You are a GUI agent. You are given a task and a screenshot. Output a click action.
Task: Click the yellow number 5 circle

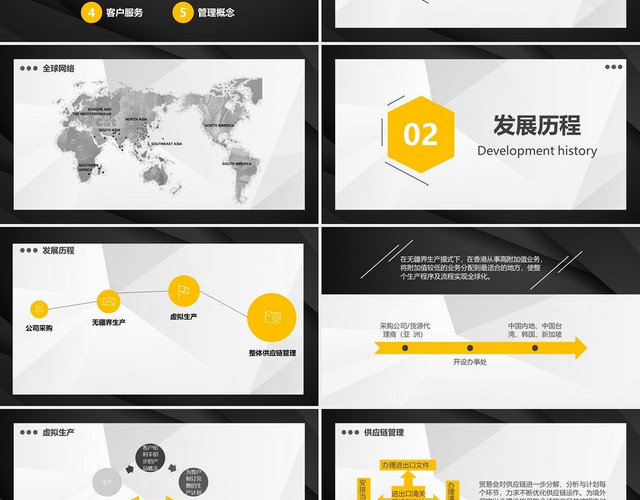pyautogui.click(x=183, y=13)
